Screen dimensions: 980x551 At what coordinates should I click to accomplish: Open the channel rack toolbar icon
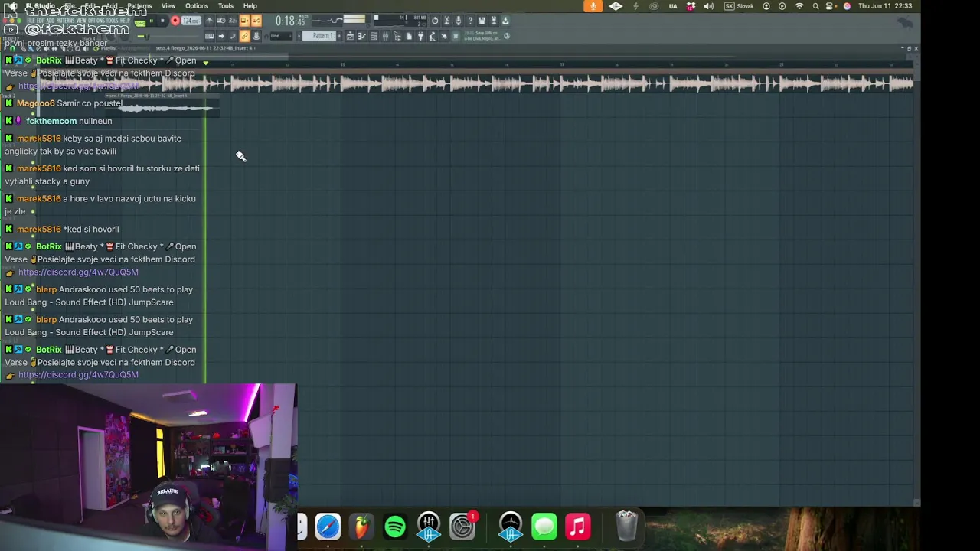(374, 36)
